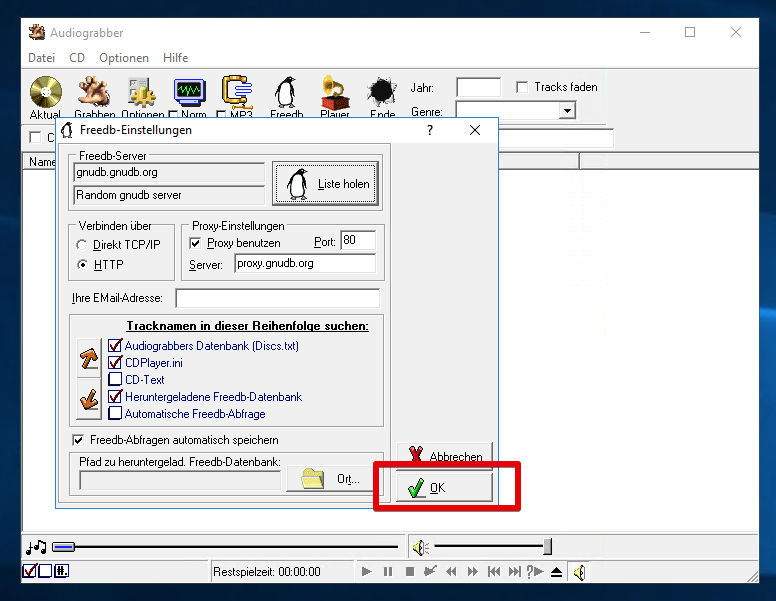Click the Freedb penguin toolbar icon
776x601 pixels.
[286, 92]
